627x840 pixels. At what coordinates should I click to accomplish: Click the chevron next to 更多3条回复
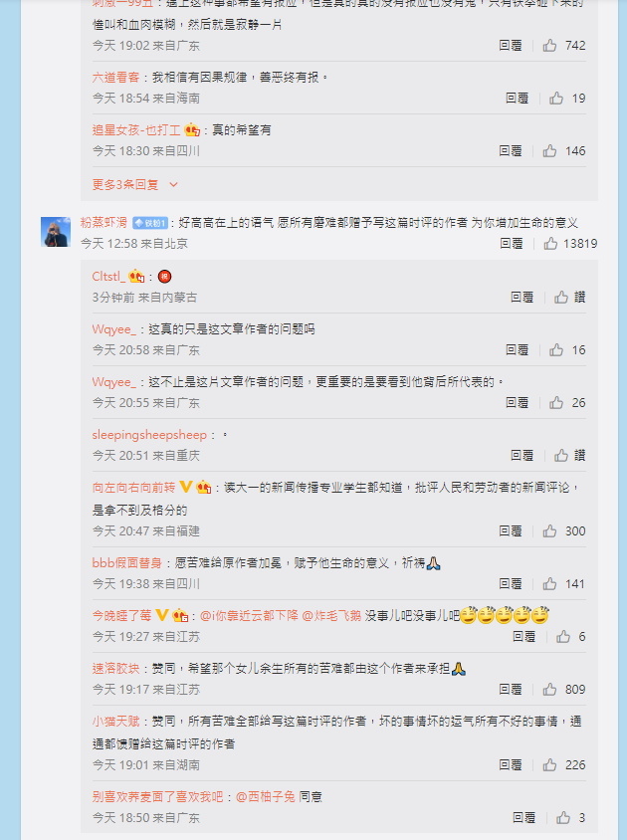(173, 185)
